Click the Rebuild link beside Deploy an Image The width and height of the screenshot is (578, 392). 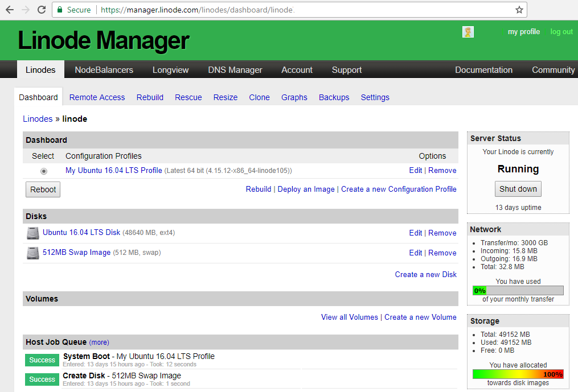click(x=259, y=189)
